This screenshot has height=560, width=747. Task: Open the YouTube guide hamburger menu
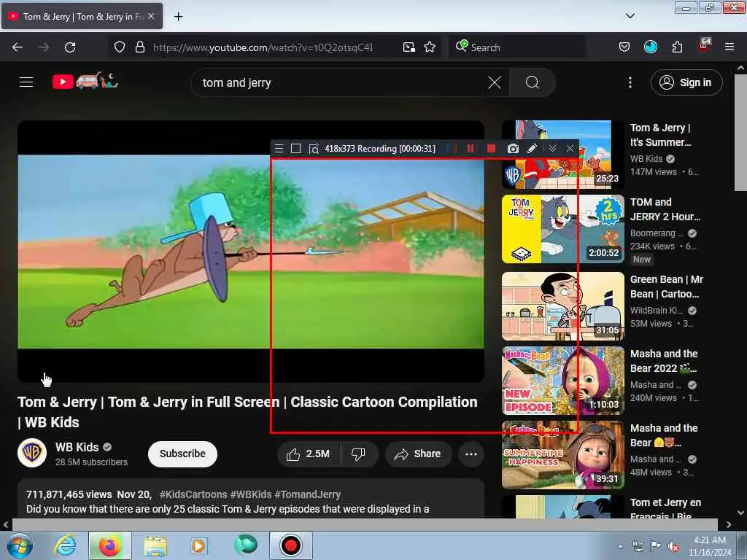click(26, 82)
